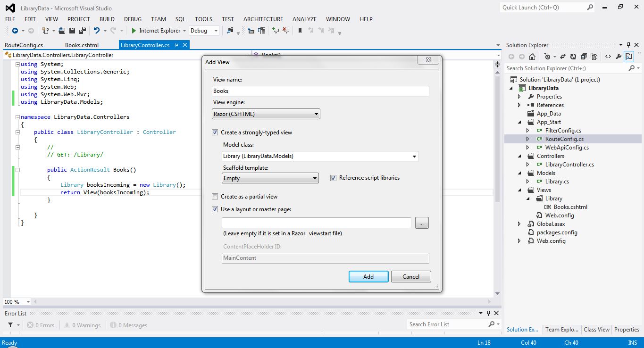The height and width of the screenshot is (348, 644).
Task: Open the ANALYZE menu
Action: [x=304, y=19]
